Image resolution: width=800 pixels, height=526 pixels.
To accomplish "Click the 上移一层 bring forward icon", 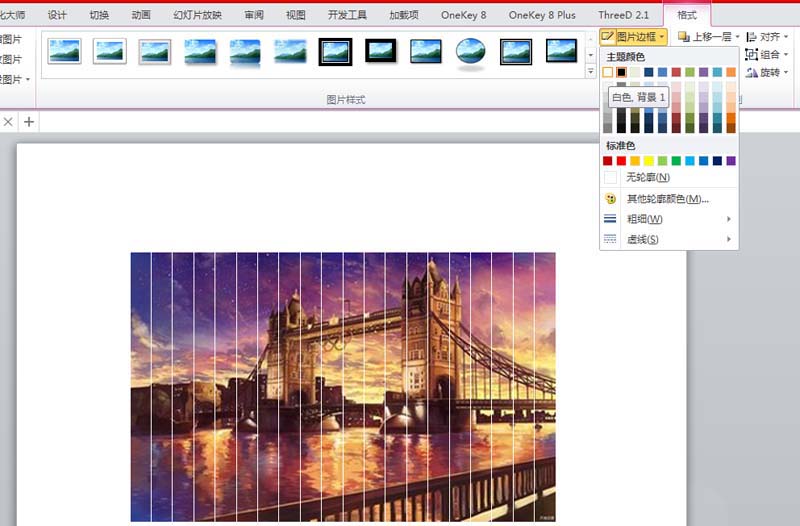I will point(684,36).
